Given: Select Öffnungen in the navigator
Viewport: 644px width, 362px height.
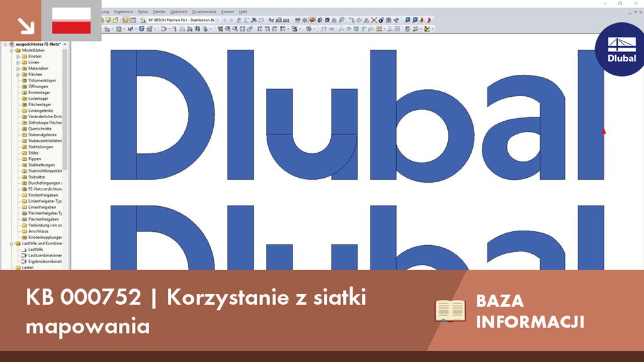Looking at the screenshot, I should 38,87.
